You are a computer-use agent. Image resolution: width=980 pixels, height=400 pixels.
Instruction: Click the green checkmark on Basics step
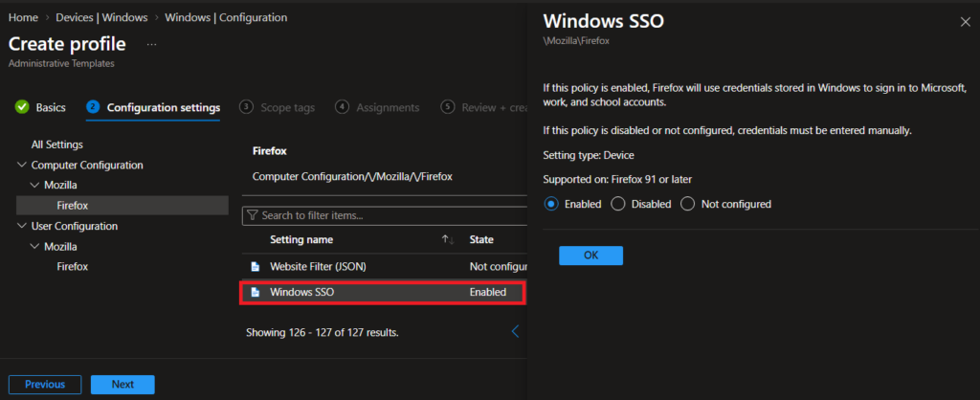pyautogui.click(x=22, y=107)
